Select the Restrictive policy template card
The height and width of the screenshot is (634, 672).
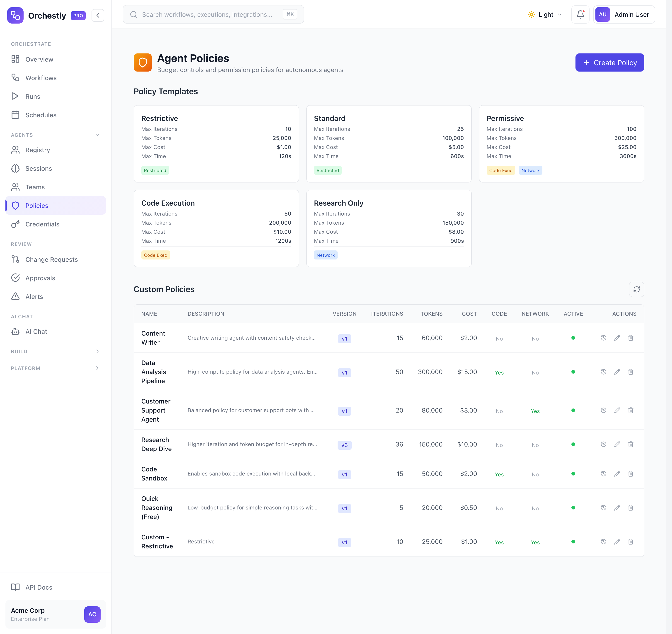coord(216,144)
